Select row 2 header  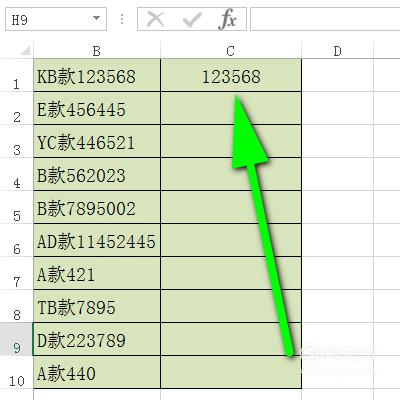click(16, 108)
